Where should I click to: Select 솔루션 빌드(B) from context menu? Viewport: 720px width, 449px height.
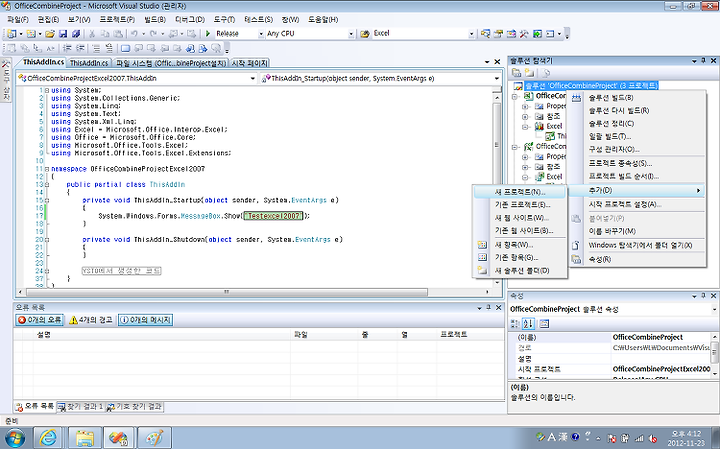[636, 98]
